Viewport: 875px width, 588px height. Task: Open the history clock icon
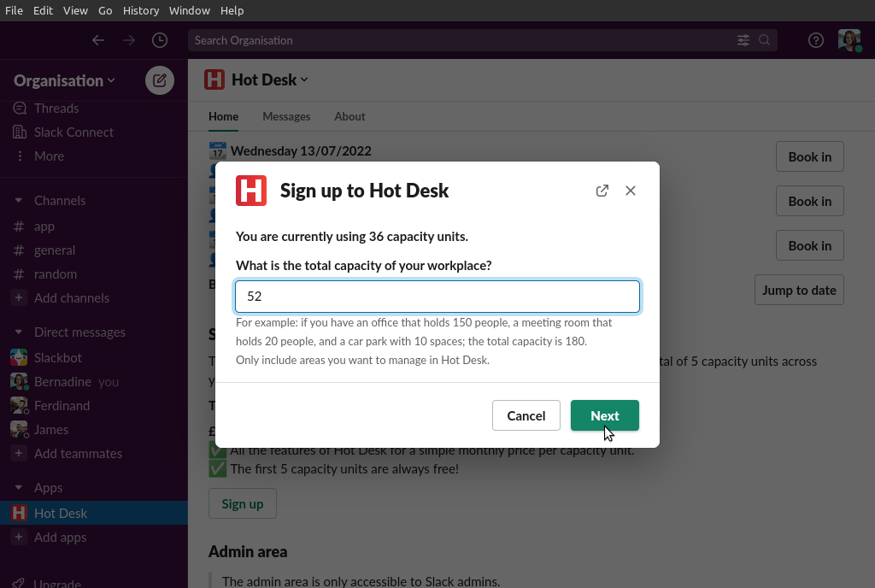[160, 40]
